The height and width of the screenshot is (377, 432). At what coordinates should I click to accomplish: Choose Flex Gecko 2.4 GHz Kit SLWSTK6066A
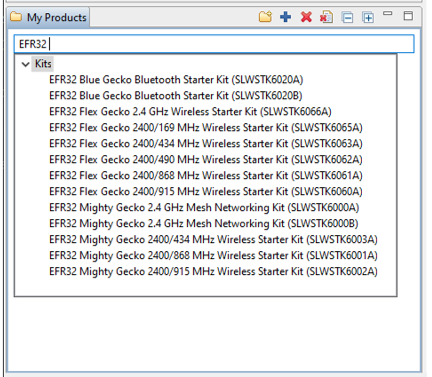[x=190, y=112]
